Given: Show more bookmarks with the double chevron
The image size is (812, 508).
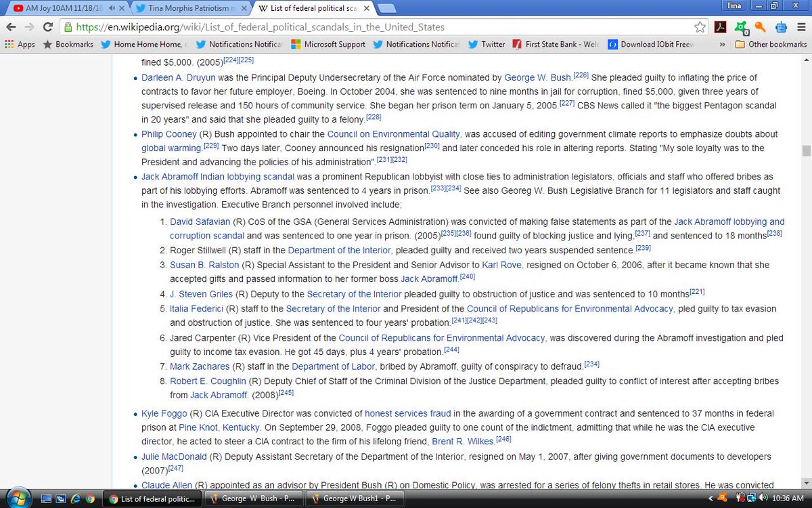Looking at the screenshot, I should coord(723,44).
